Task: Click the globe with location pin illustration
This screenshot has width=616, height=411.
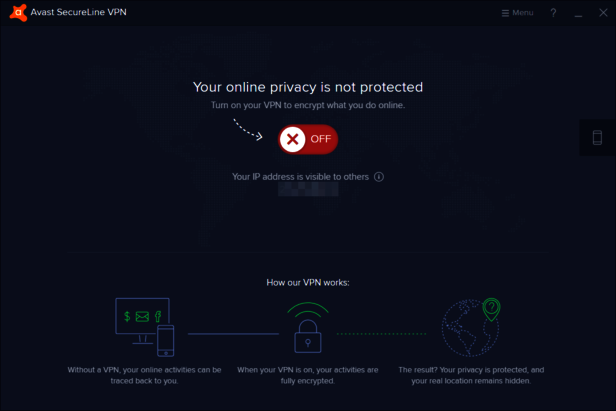Action: [x=471, y=326]
